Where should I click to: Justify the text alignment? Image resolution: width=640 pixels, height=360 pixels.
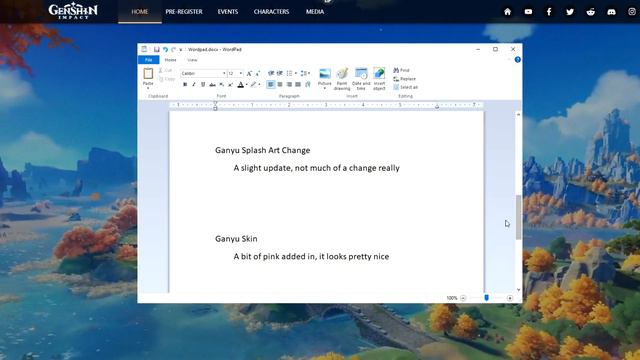pos(298,84)
